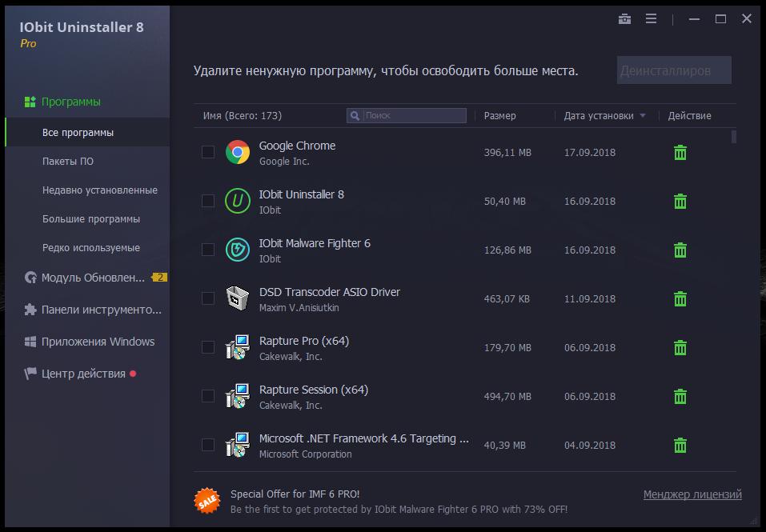Click the Действие column header
The height and width of the screenshot is (532, 766).
click(689, 116)
